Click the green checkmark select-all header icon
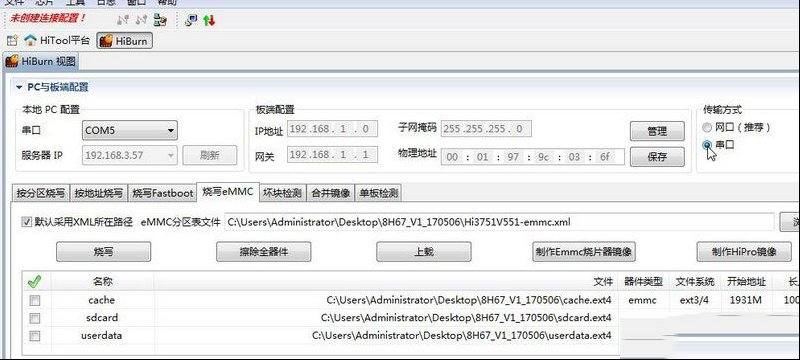The height and width of the screenshot is (360, 800). coord(34,281)
